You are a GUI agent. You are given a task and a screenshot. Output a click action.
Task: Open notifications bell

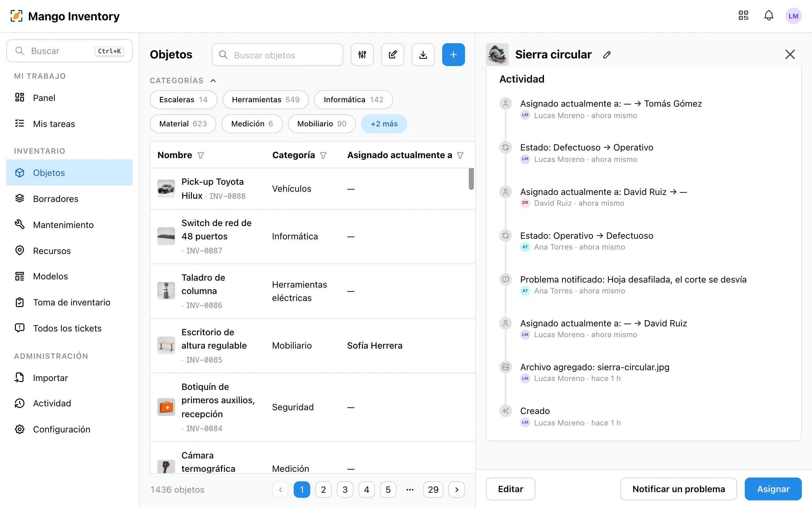coord(769,16)
